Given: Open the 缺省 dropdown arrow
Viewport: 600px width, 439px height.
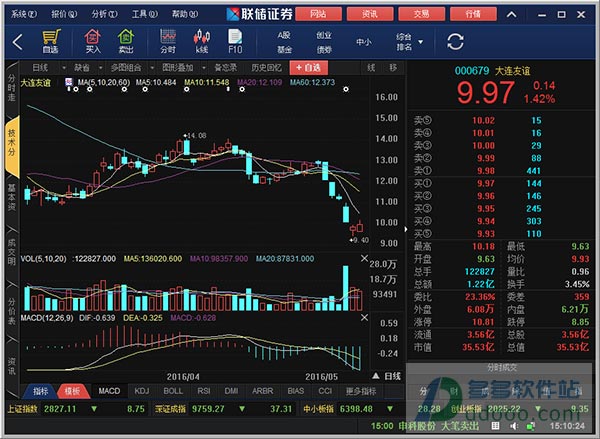Looking at the screenshot, I should coord(101,68).
